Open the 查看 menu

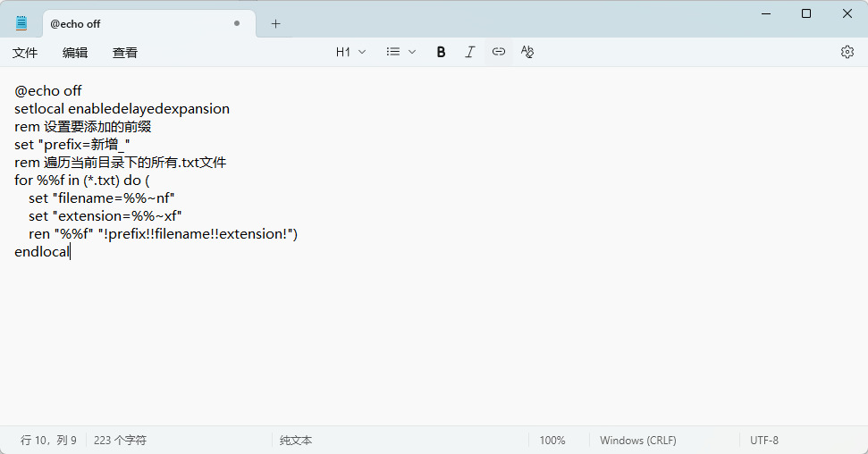[125, 53]
